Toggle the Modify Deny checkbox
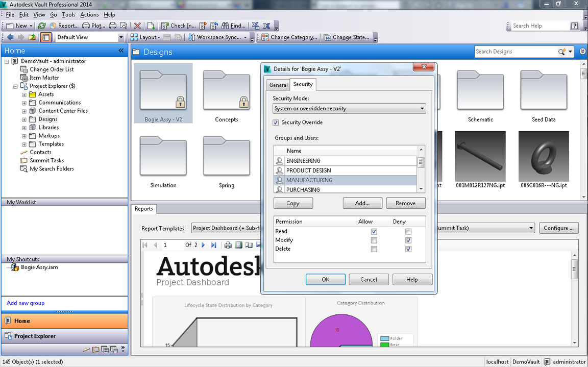 pos(408,240)
